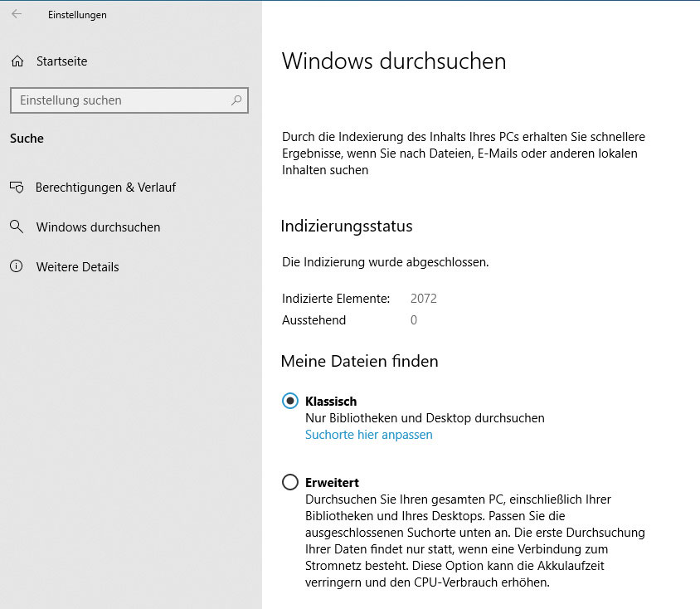Click the Klassisch option label

tap(331, 401)
